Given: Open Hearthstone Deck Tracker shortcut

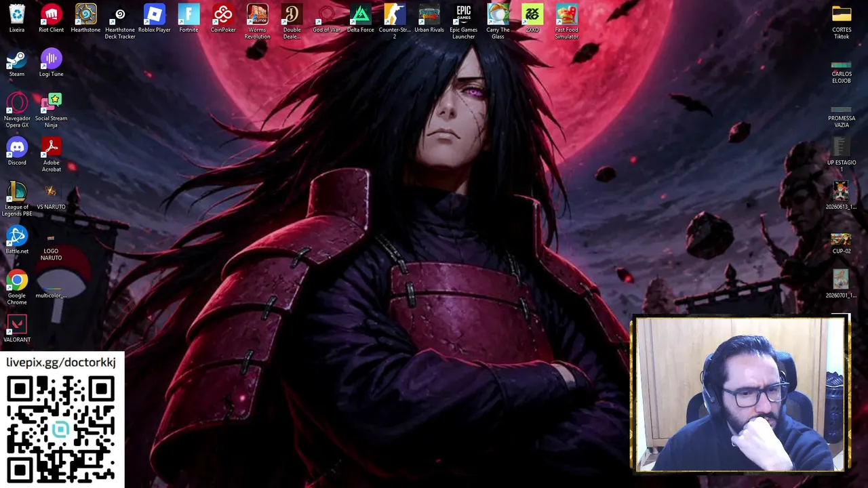Looking at the screenshot, I should [x=120, y=14].
